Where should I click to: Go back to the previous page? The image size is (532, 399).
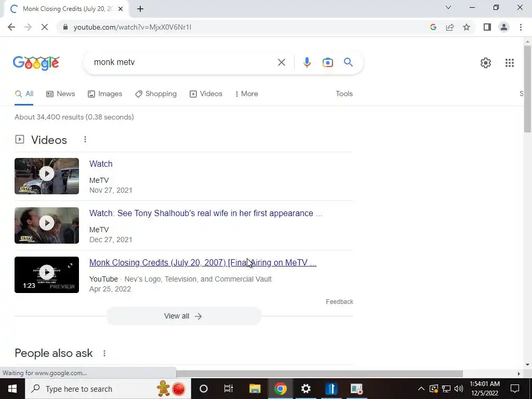click(x=11, y=27)
